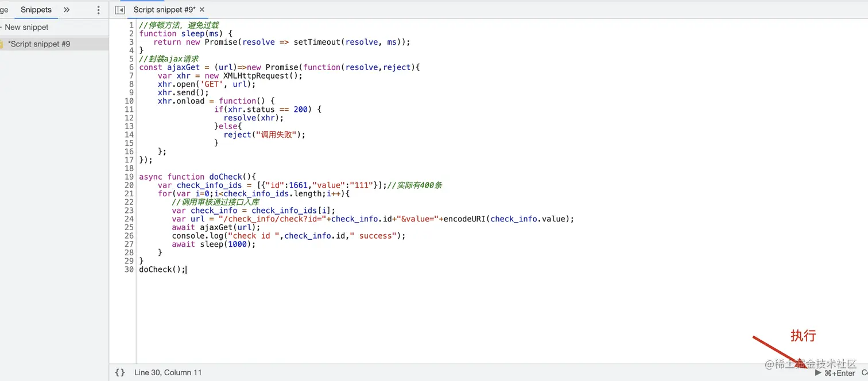The height and width of the screenshot is (381, 868).
Task: Click the resolve(xhr); line
Action: [254, 118]
